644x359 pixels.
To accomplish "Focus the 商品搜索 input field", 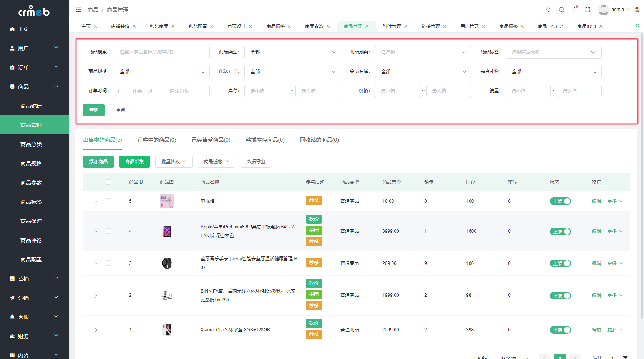I will (161, 52).
